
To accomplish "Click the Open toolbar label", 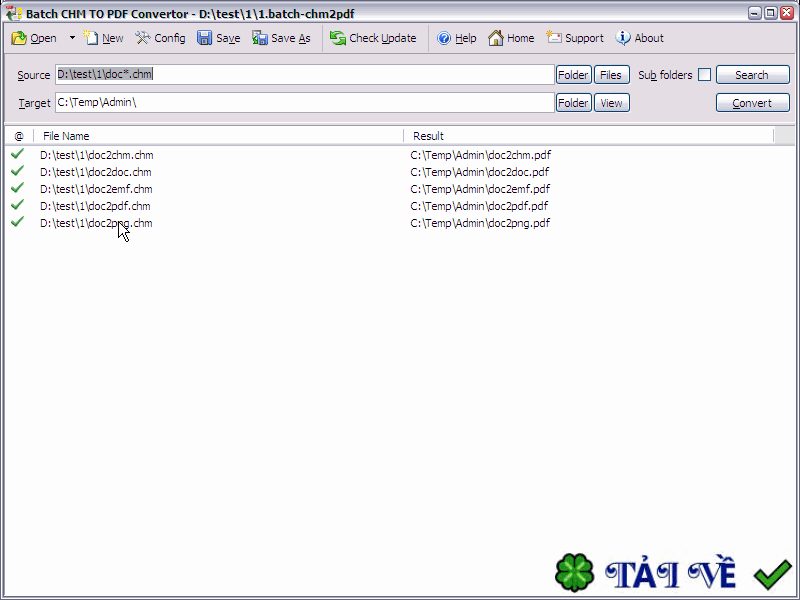I will point(43,38).
